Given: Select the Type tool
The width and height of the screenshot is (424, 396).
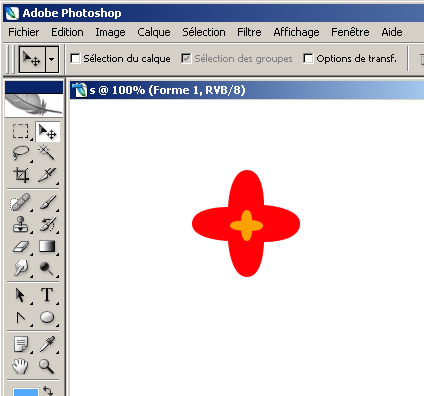Looking at the screenshot, I should pos(47,295).
